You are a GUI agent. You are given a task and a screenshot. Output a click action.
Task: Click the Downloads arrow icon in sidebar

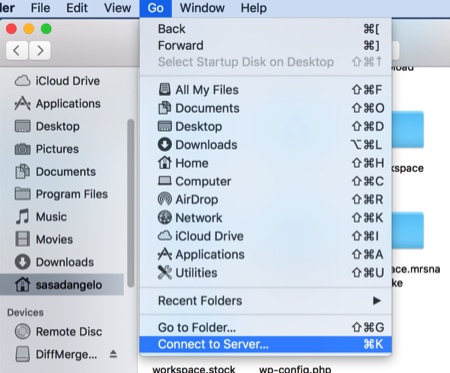[22, 262]
